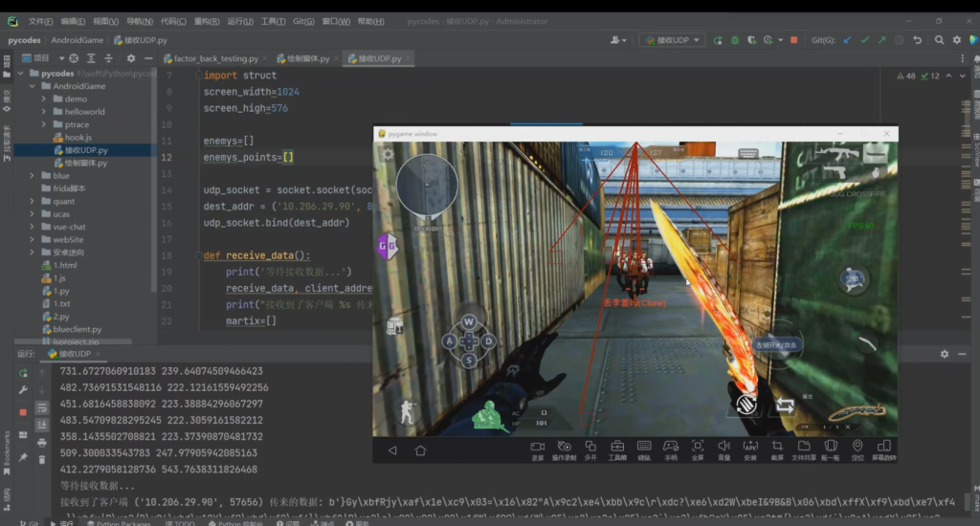Switch to the factor_back_testing.py editor tab
This screenshot has height=526, width=980.
(215, 58)
